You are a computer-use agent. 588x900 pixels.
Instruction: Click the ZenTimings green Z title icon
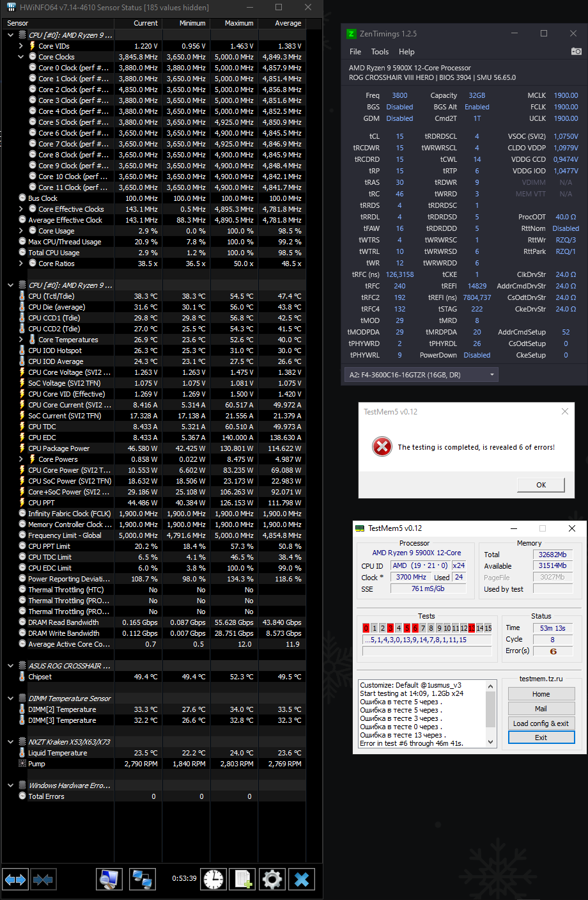point(351,34)
